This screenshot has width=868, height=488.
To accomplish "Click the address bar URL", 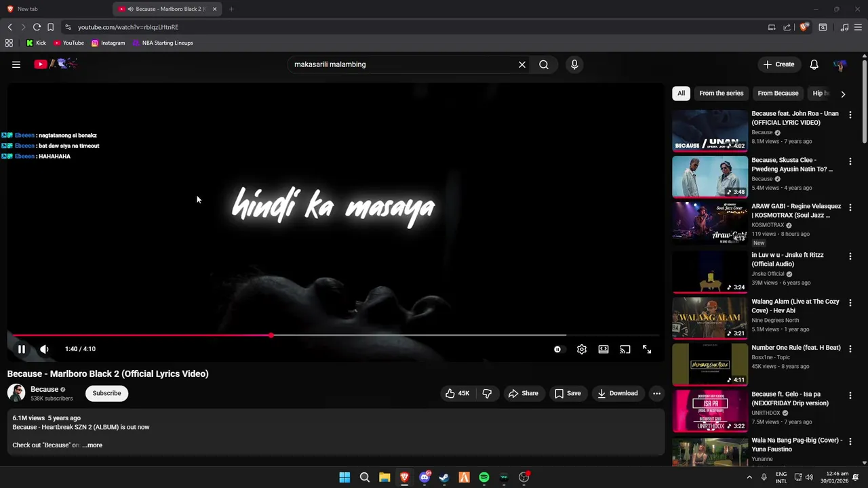I will pyautogui.click(x=128, y=27).
